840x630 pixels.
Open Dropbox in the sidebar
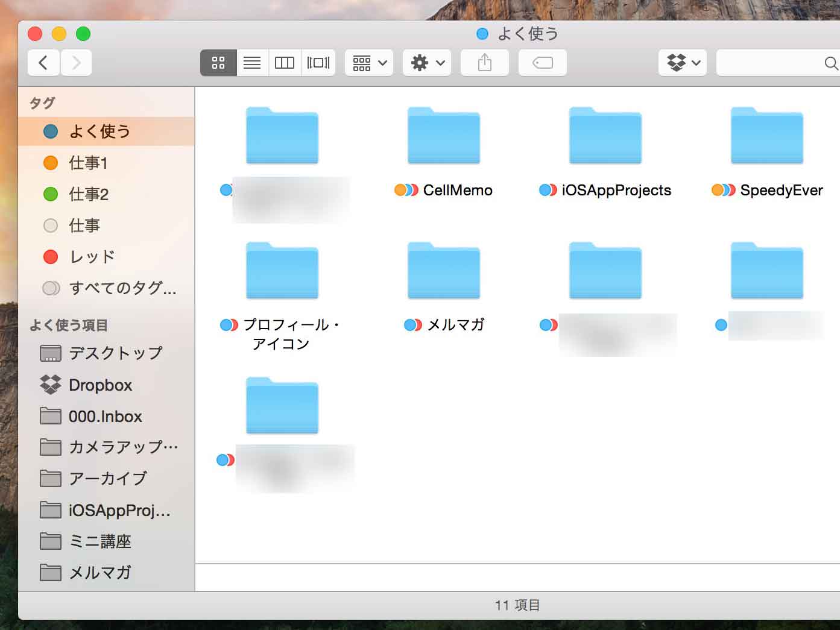click(107, 385)
